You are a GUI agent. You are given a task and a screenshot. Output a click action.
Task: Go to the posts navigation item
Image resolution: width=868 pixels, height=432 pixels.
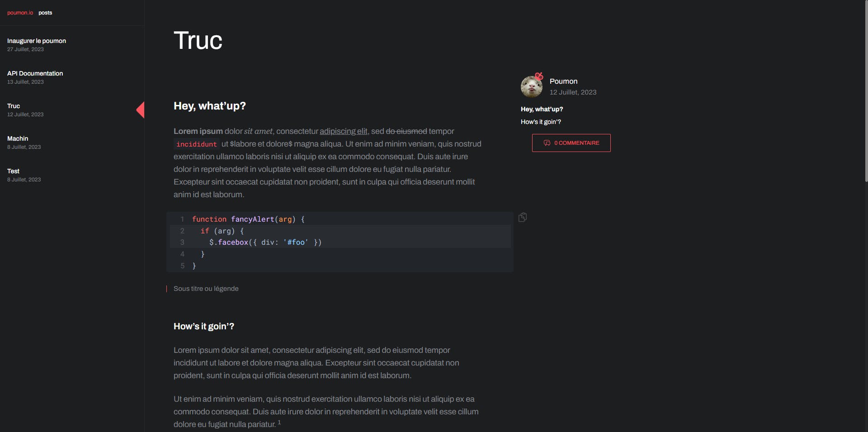click(45, 13)
